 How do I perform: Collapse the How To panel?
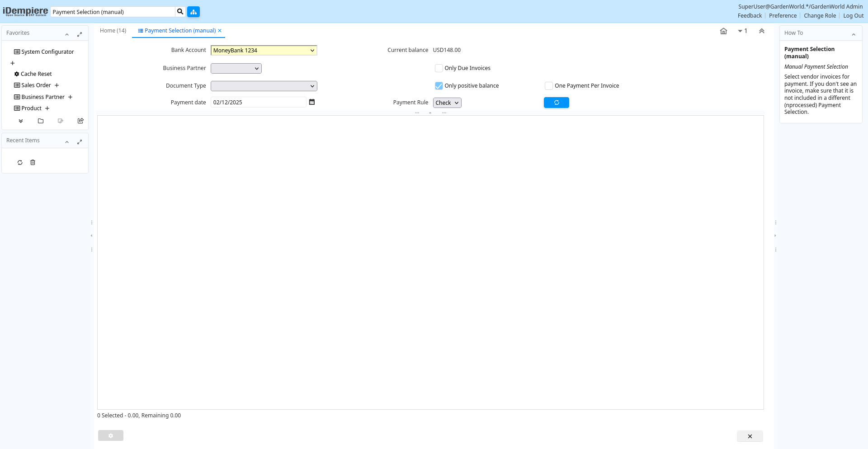(854, 34)
